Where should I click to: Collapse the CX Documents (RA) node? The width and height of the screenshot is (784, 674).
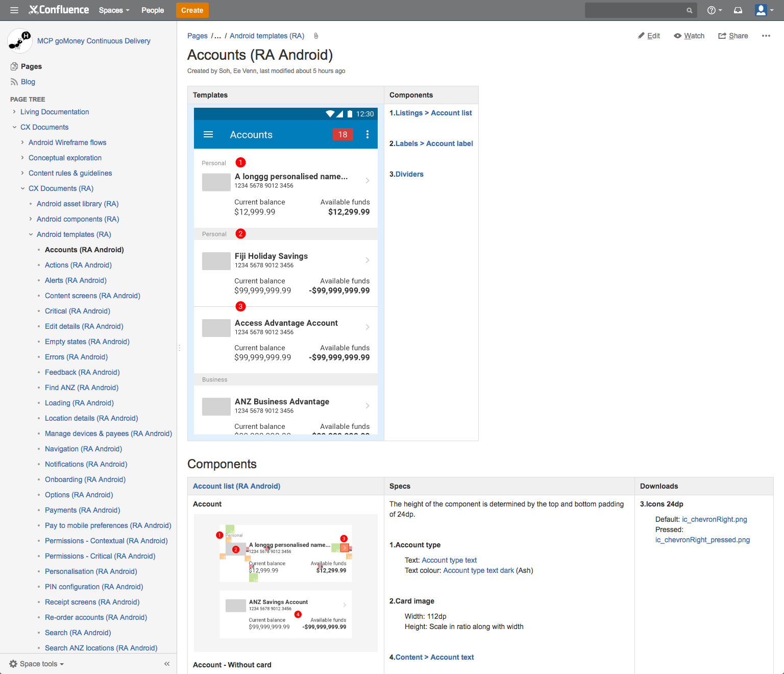22,188
